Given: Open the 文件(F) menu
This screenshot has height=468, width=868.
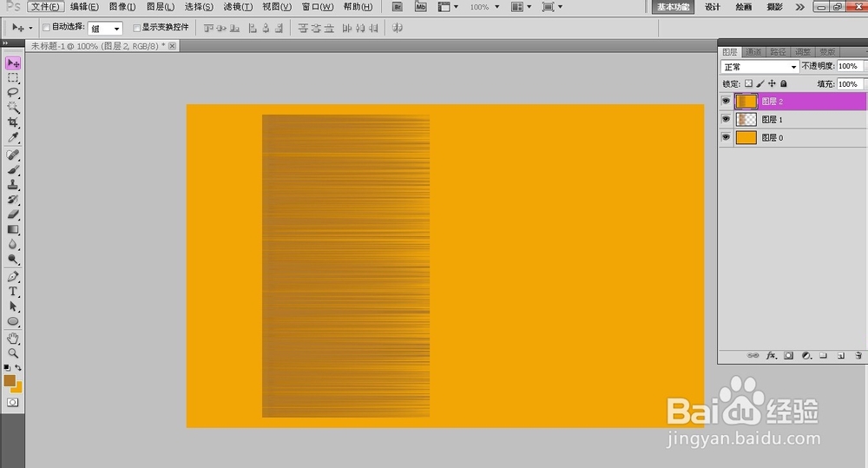Looking at the screenshot, I should tap(45, 7).
